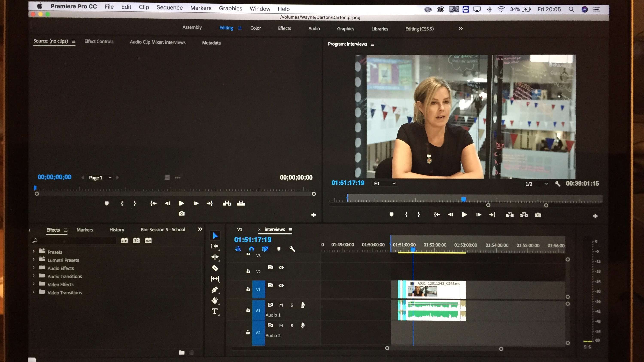Open the Markers menu

[x=201, y=8]
